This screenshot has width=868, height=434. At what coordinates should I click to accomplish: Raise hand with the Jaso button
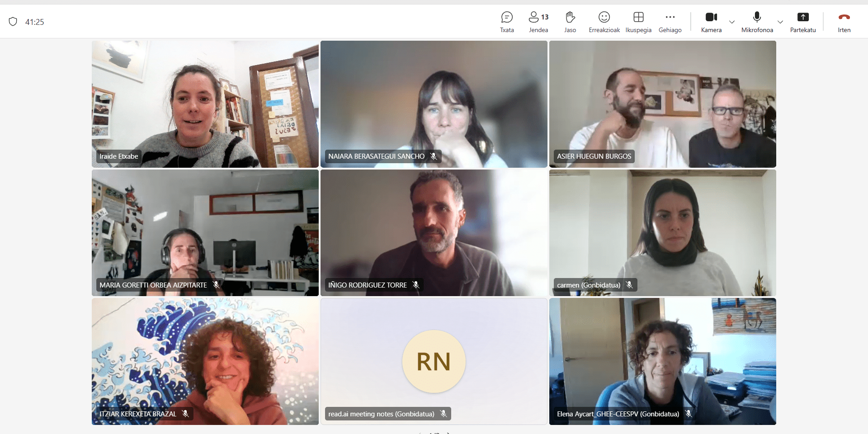(x=570, y=22)
